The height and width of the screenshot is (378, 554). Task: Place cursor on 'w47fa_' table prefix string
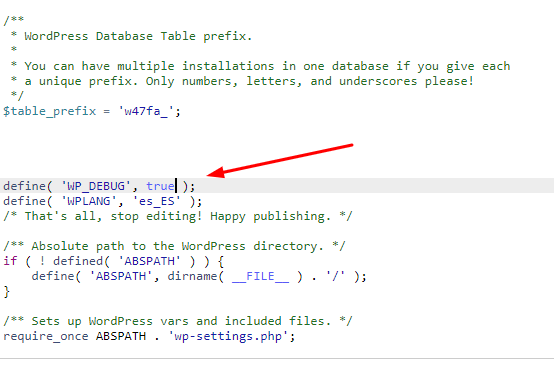click(x=146, y=111)
